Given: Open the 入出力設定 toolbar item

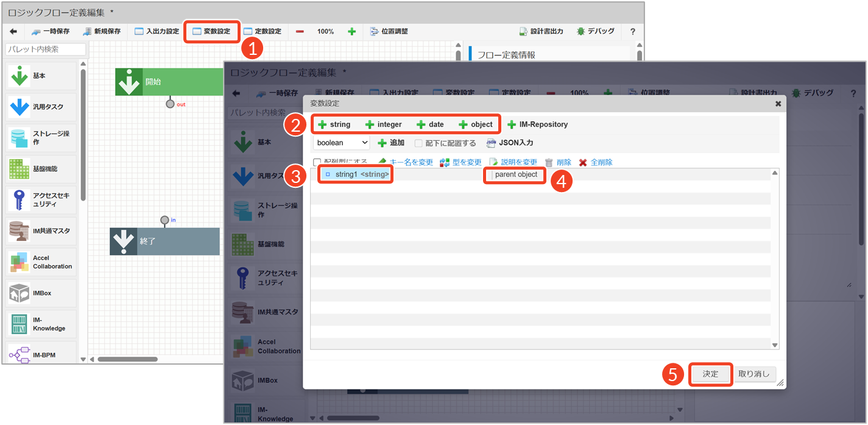Looking at the screenshot, I should click(x=157, y=31).
